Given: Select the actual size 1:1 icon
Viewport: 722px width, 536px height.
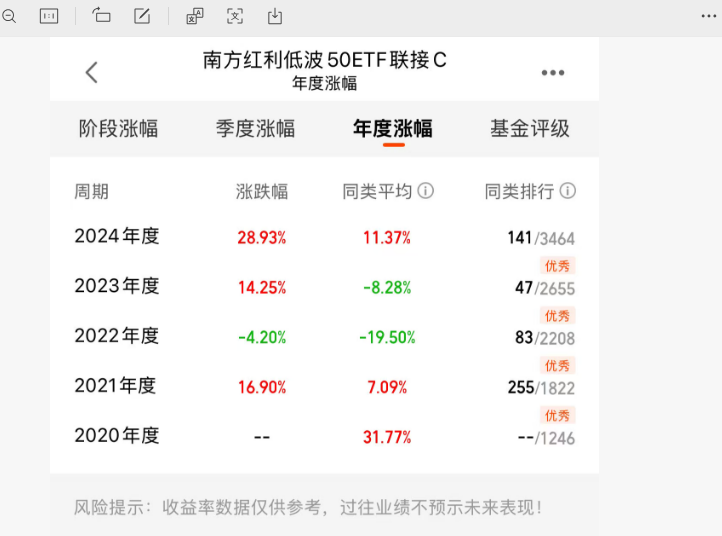Looking at the screenshot, I should click(x=49, y=17).
